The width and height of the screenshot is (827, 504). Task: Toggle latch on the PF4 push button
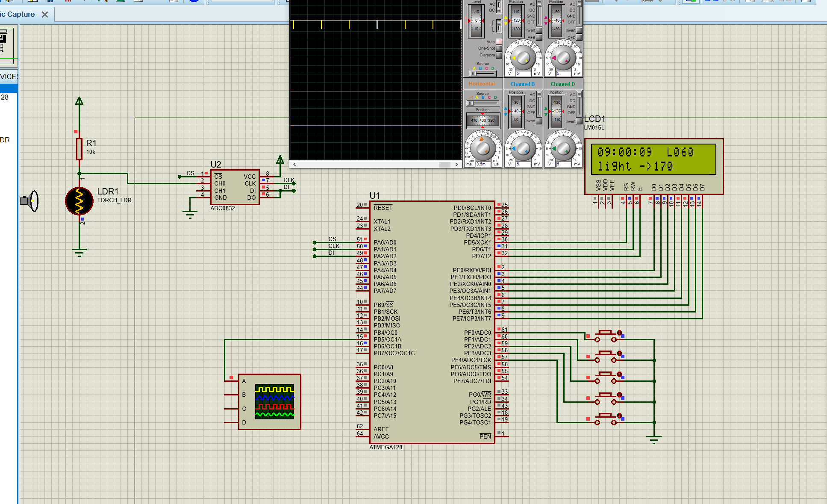(619, 416)
